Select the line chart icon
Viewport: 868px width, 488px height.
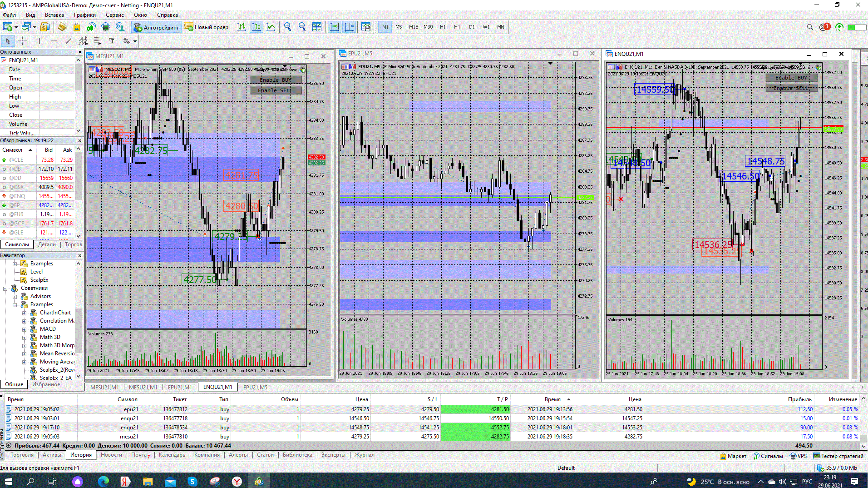click(x=271, y=27)
